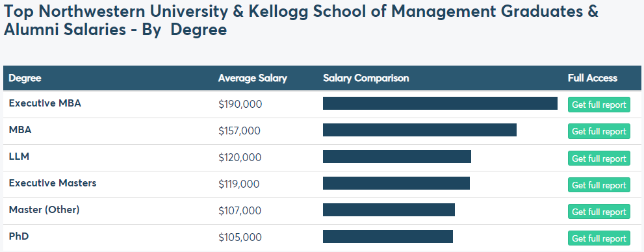Select the Executive MBA degree label
The height and width of the screenshot is (252, 644).
pos(45,103)
